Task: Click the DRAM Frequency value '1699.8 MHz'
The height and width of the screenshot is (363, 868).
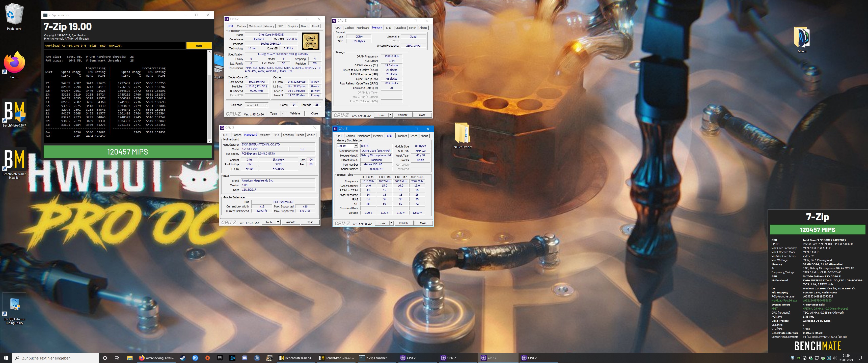Action: pos(392,56)
